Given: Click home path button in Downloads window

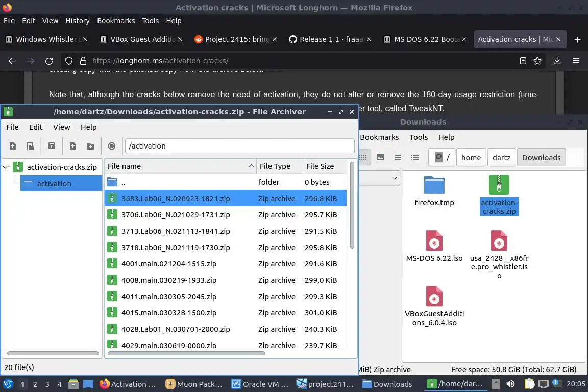Looking at the screenshot, I should (471, 158).
